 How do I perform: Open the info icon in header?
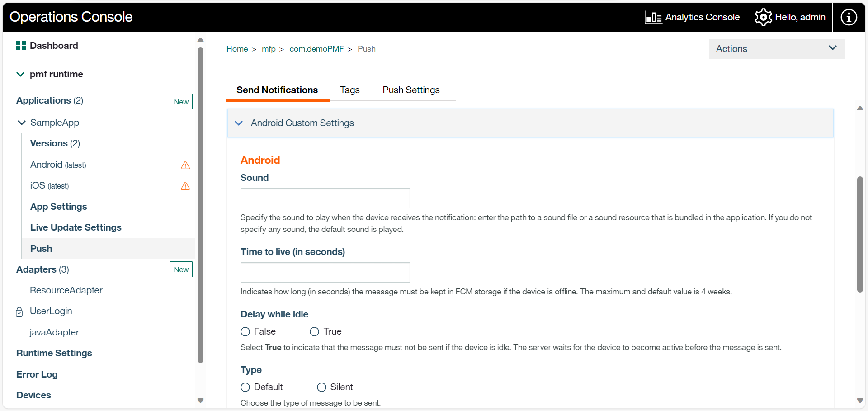pyautogui.click(x=849, y=17)
